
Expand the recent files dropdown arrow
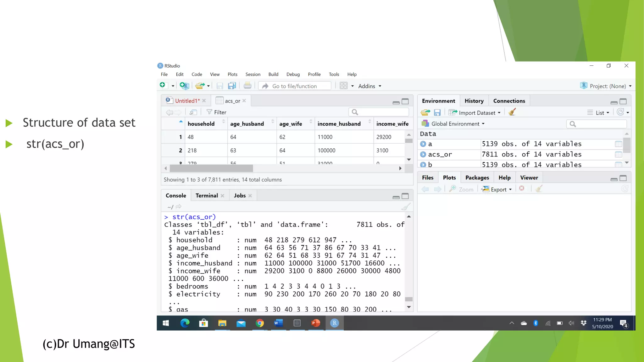pos(208,86)
